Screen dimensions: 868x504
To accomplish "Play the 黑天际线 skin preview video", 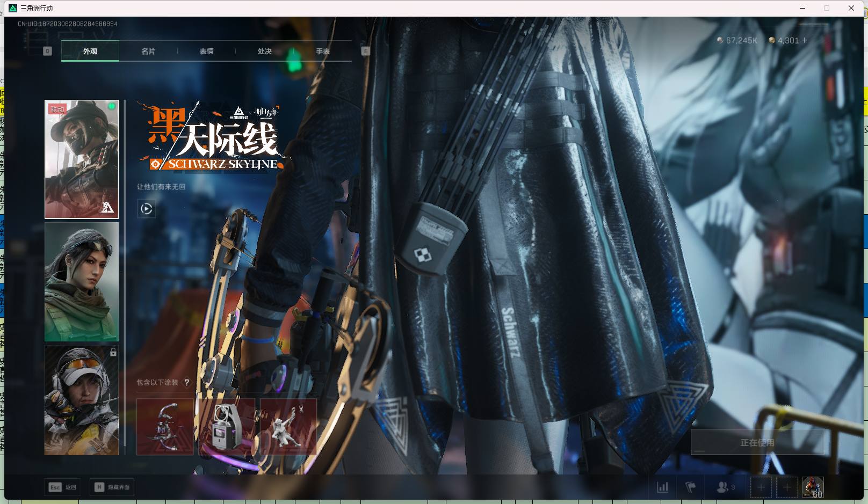I will point(146,209).
